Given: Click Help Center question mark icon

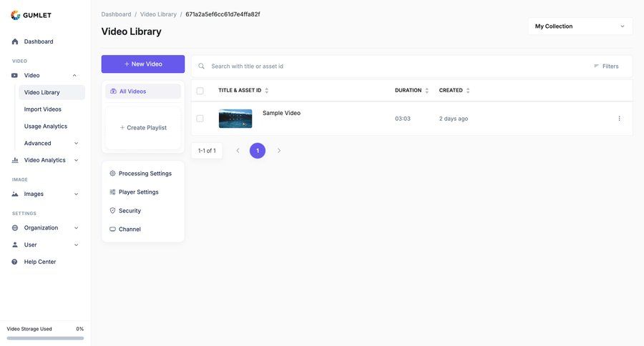Looking at the screenshot, I should [x=15, y=262].
